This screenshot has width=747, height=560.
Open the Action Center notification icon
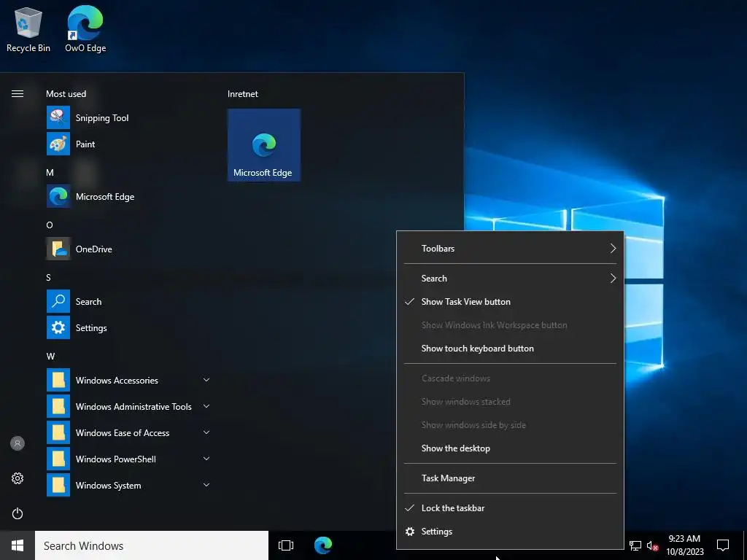click(723, 545)
